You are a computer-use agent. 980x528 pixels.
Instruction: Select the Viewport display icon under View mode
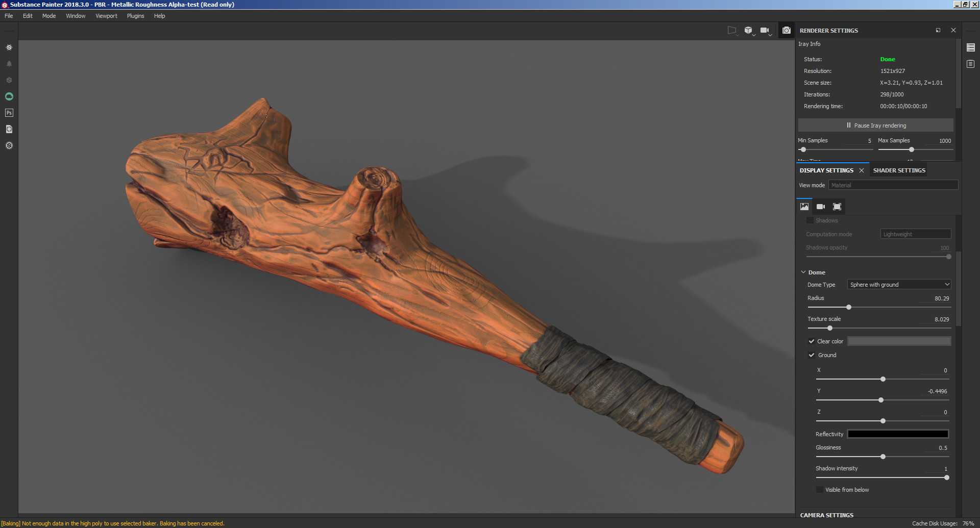tap(837, 206)
